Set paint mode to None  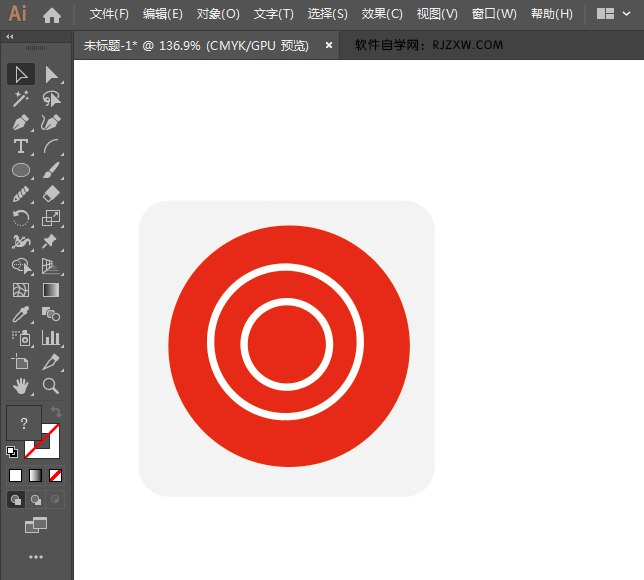click(x=56, y=475)
